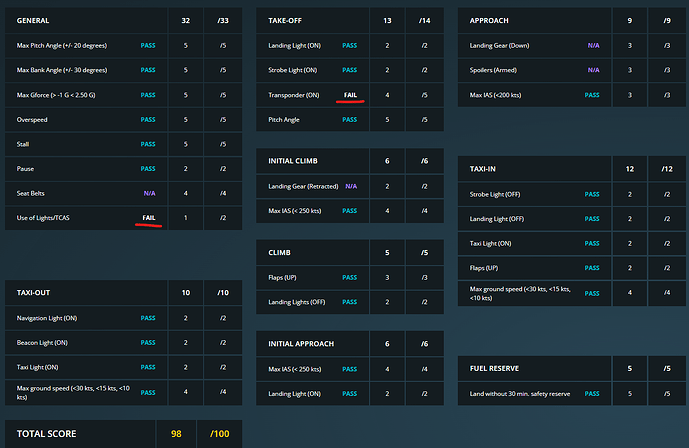This screenshot has height=448, width=689.
Task: Select the Max Pitch Angle row label
Action: pyautogui.click(x=62, y=46)
